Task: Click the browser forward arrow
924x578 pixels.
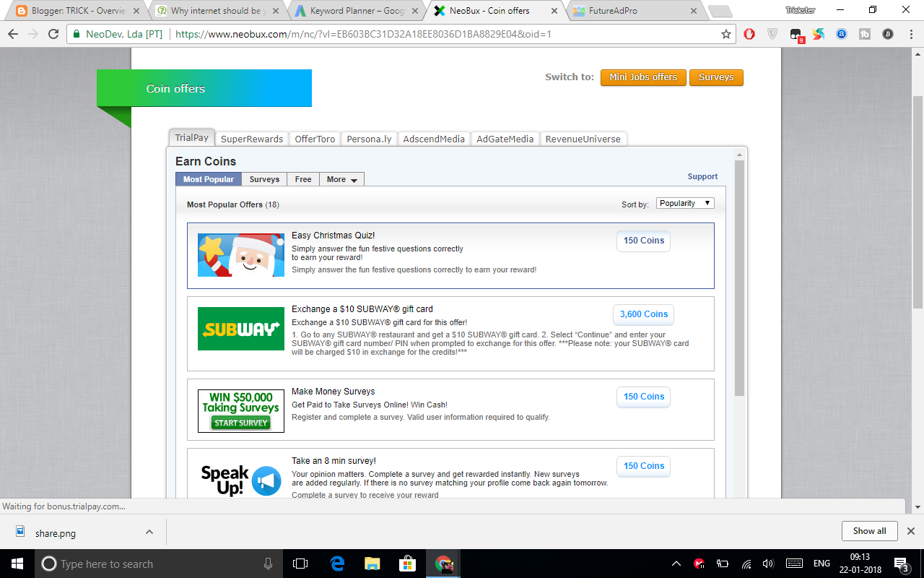Action: [x=33, y=34]
